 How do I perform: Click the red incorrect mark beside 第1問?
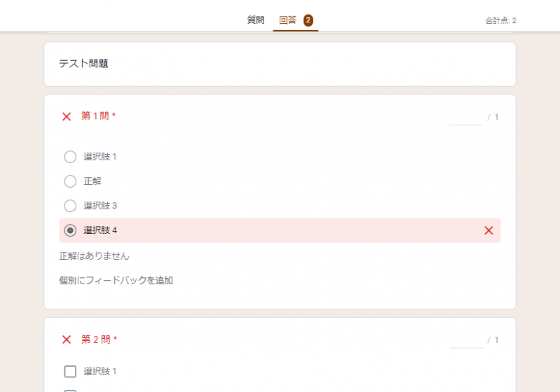coord(66,116)
